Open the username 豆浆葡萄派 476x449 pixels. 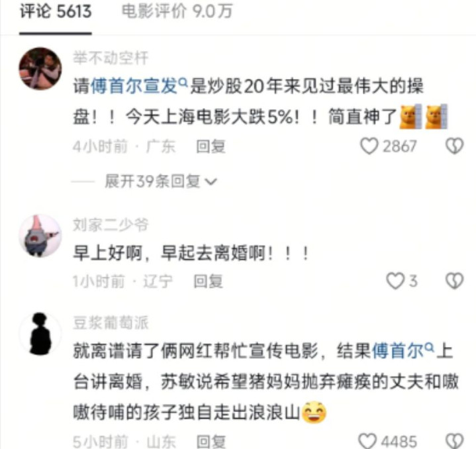(x=111, y=323)
